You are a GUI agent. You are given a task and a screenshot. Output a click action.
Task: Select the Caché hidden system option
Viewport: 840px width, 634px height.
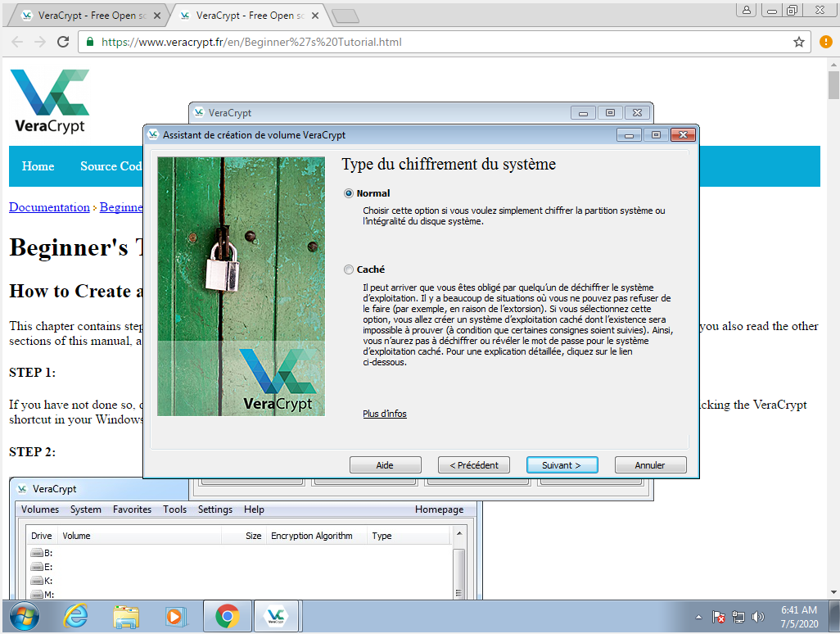(x=350, y=269)
